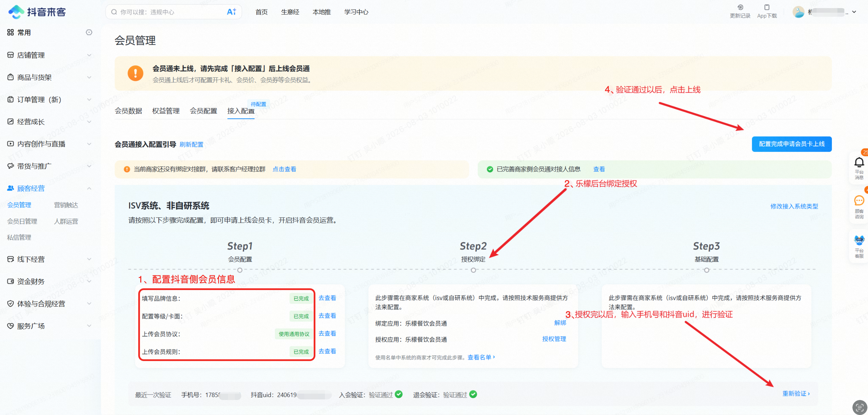Image resolution: width=868 pixels, height=415 pixels.
Task: Open the account dropdown arrow
Action: point(854,12)
